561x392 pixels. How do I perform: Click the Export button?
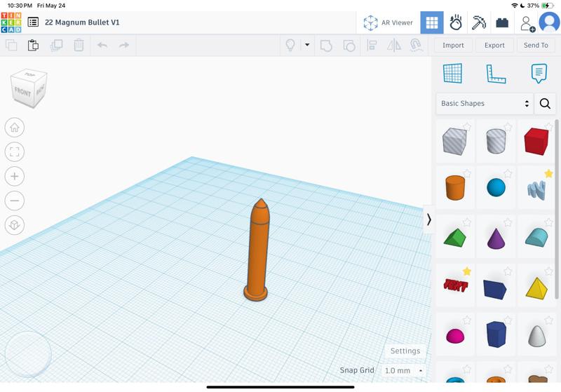(494, 46)
